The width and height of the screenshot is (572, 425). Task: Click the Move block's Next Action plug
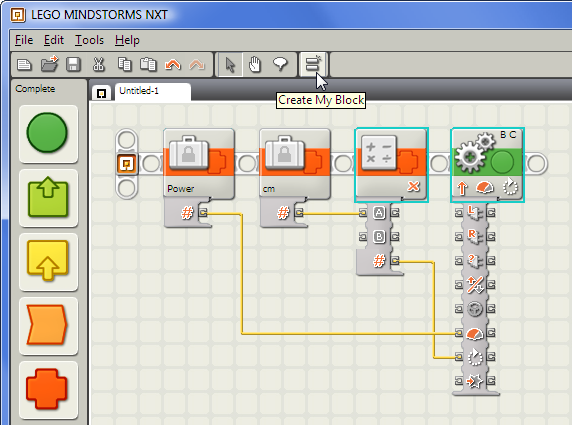click(459, 381)
